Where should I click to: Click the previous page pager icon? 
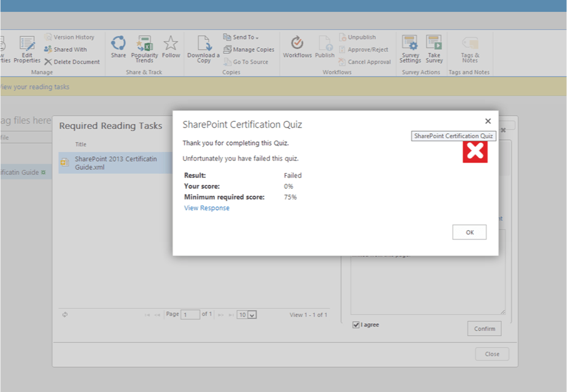(x=157, y=315)
